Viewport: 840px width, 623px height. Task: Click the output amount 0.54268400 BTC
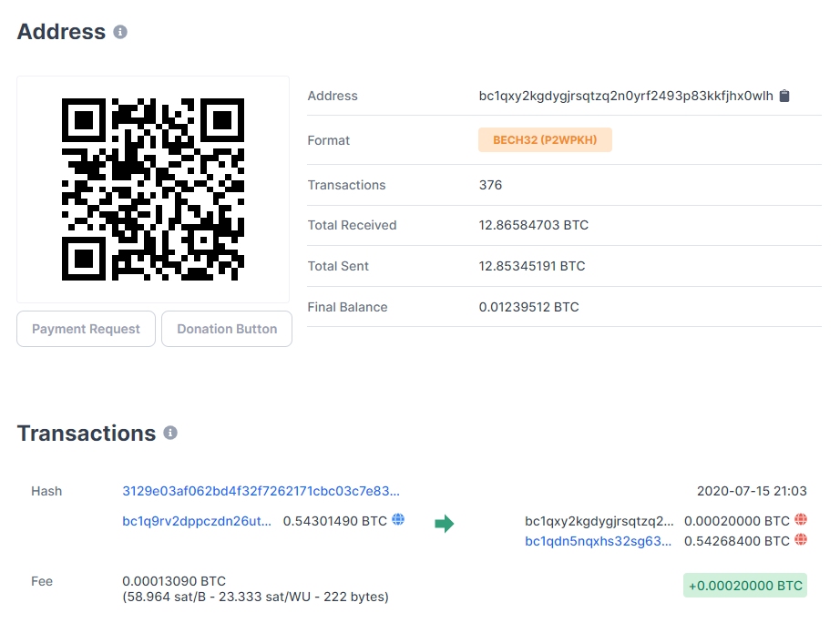[x=737, y=541]
